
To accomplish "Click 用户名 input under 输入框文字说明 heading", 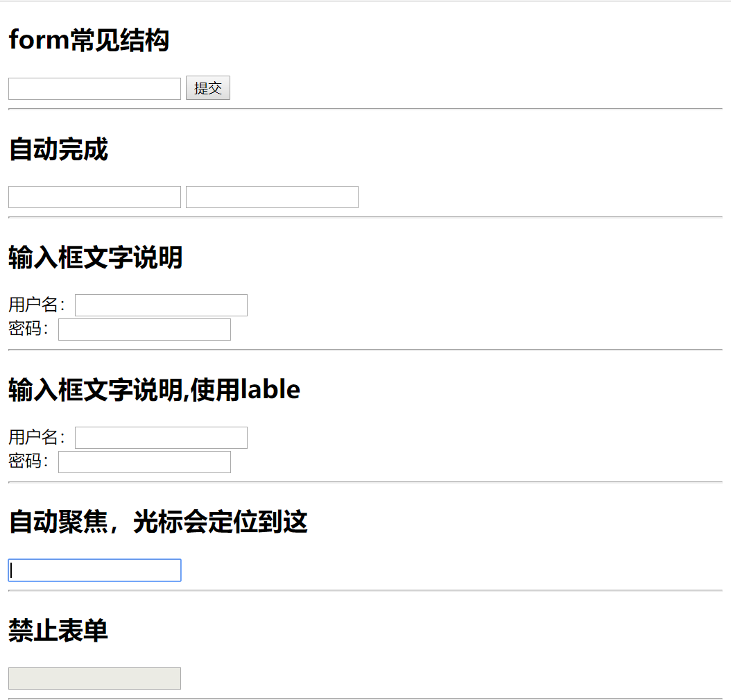I will tap(161, 305).
